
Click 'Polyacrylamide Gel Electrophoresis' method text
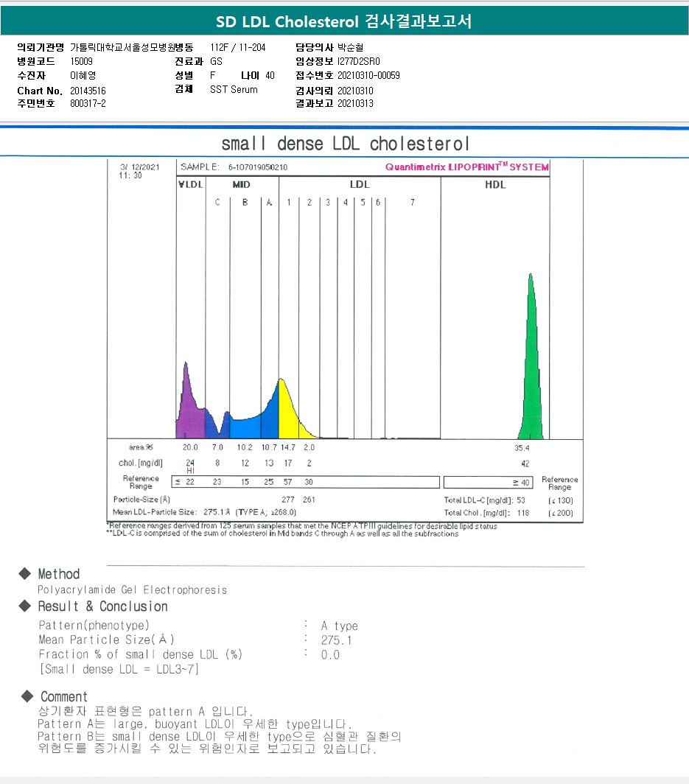click(133, 590)
